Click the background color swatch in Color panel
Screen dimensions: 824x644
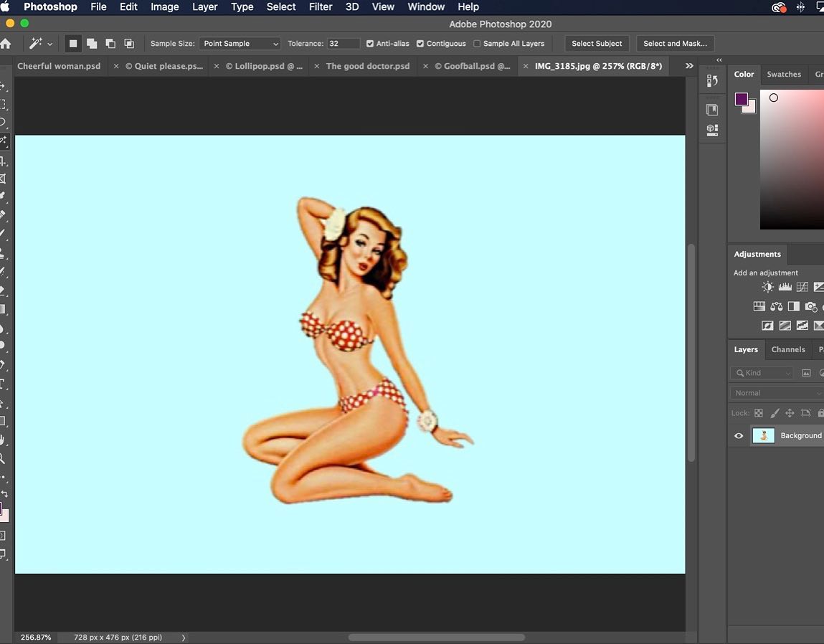(752, 108)
